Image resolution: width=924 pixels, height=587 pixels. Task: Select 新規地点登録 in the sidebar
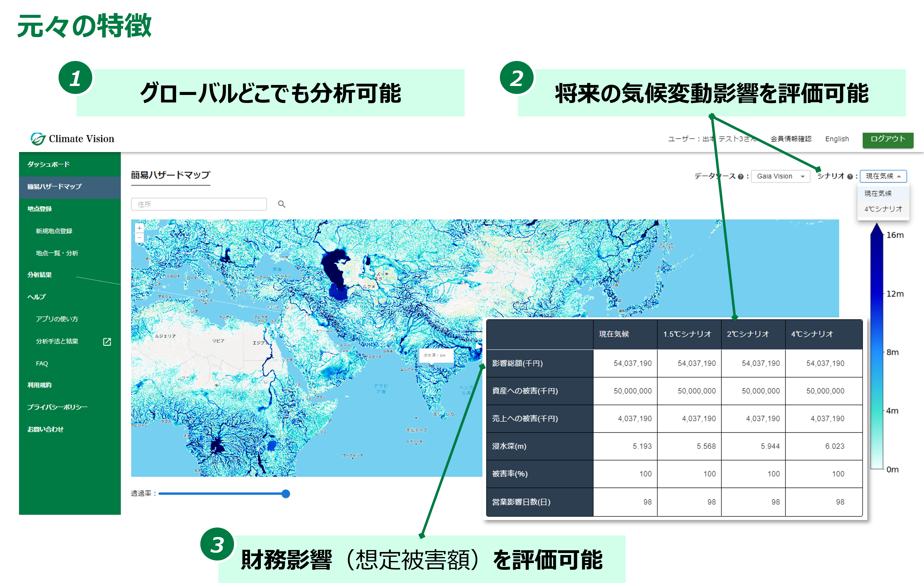(x=54, y=231)
